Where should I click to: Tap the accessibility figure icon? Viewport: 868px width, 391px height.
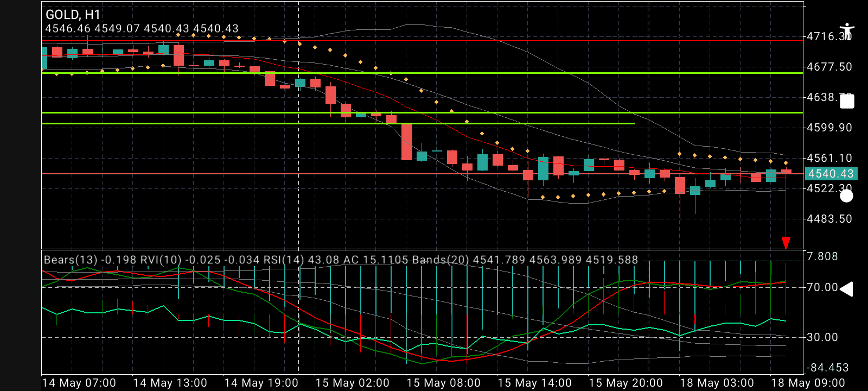tap(846, 31)
